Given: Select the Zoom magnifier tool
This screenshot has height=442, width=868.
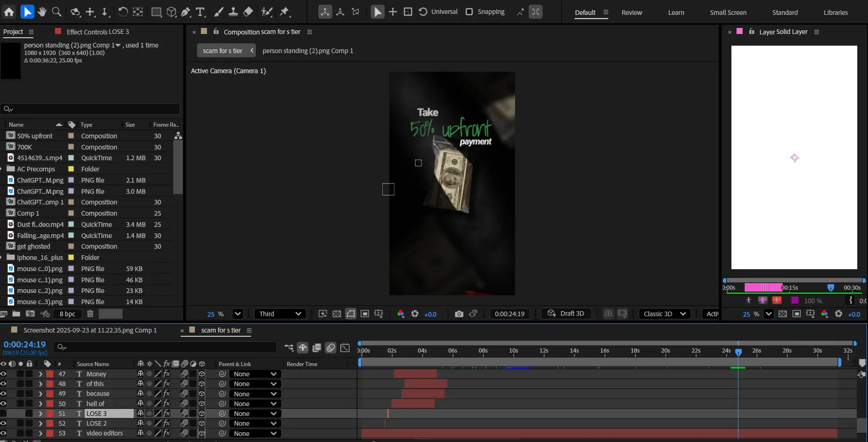Looking at the screenshot, I should tap(57, 12).
